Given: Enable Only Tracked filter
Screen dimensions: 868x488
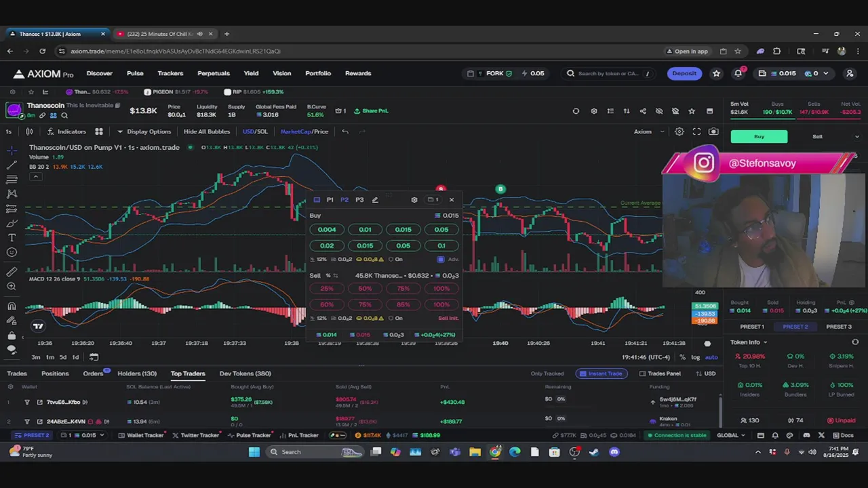Looking at the screenshot, I should pos(547,373).
